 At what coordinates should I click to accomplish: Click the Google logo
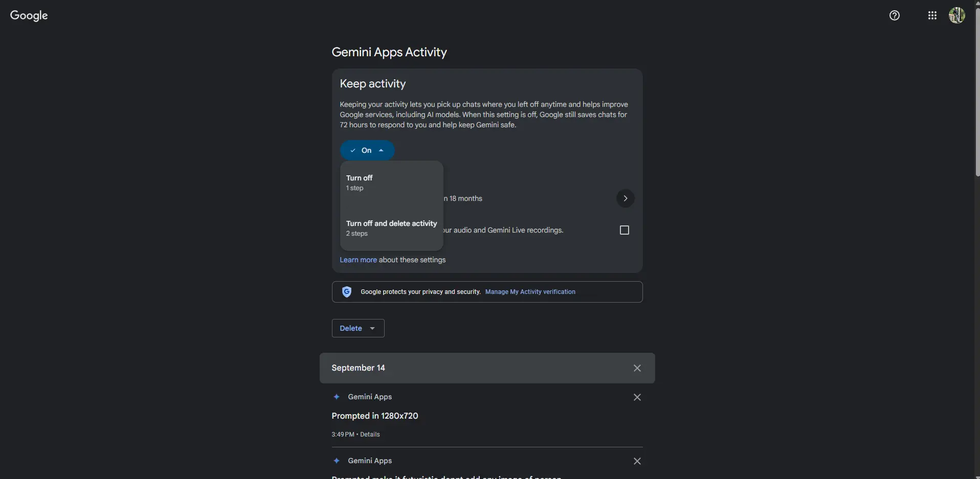click(29, 15)
